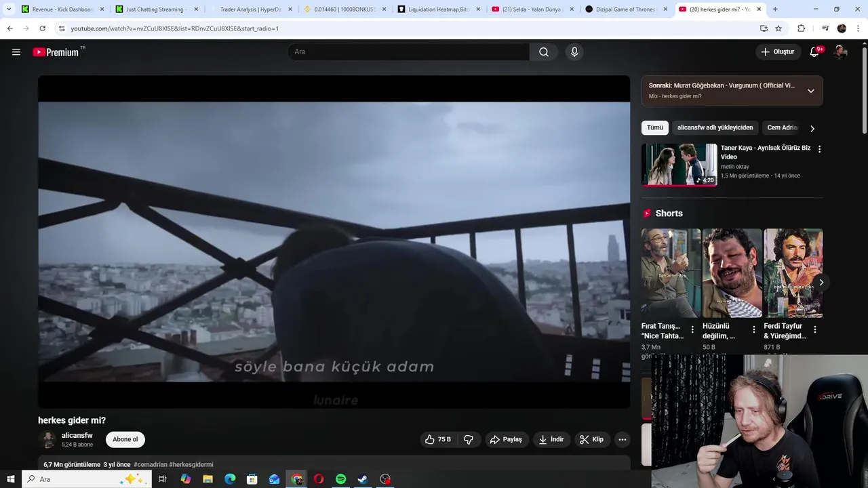
Task: Open browser extensions puzzle icon
Action: (x=801, y=28)
